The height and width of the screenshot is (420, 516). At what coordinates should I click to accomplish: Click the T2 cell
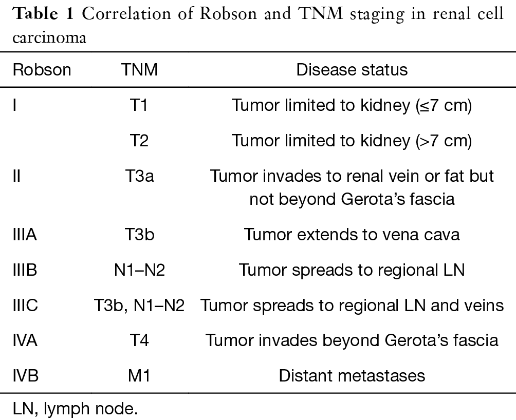pyautogui.click(x=139, y=140)
